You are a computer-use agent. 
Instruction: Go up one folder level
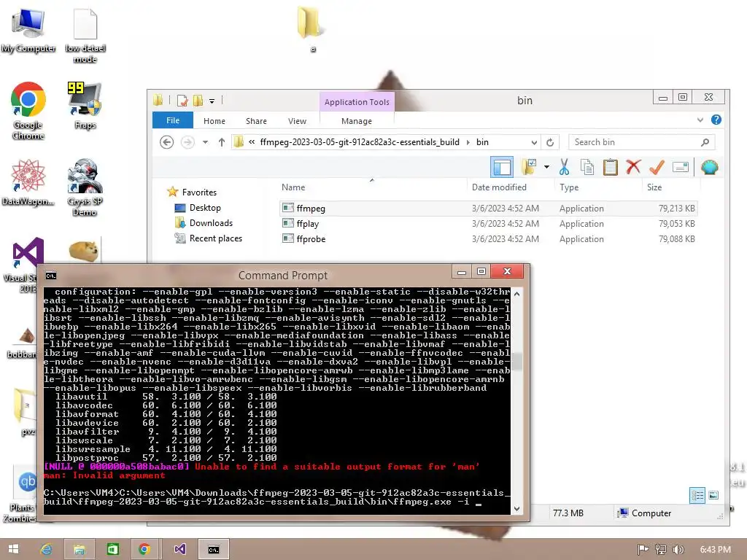pyautogui.click(x=222, y=142)
